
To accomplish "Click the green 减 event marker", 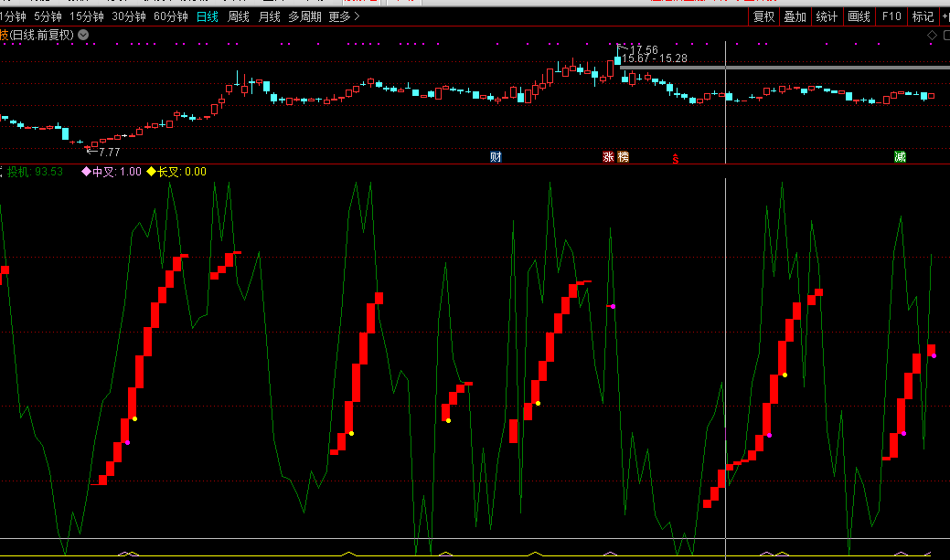I will (x=900, y=157).
